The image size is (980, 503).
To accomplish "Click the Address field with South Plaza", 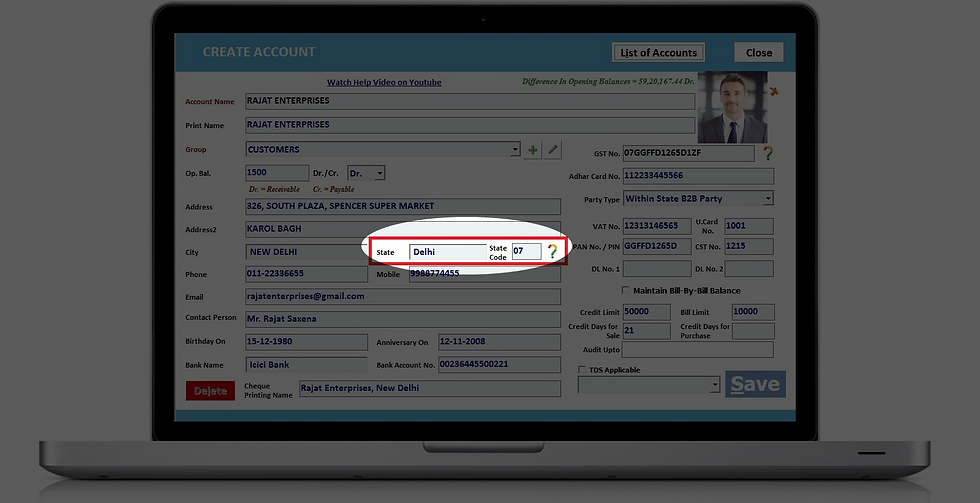I will click(403, 206).
